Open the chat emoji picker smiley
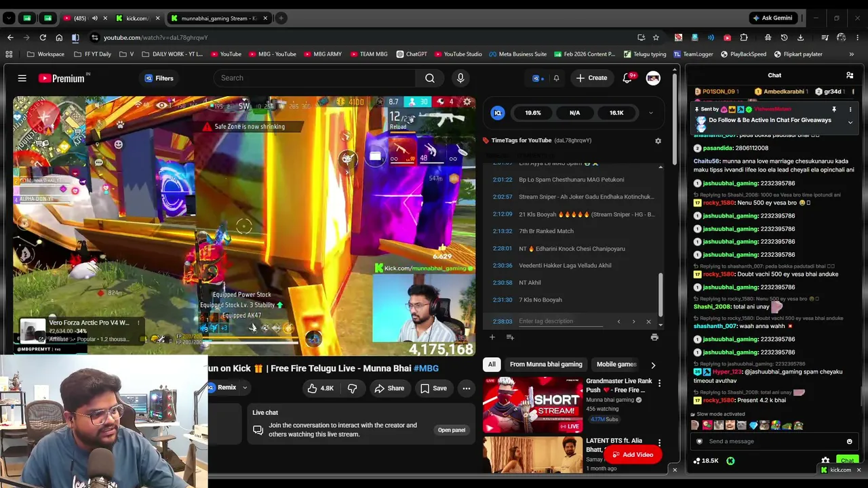Viewport: 868px width, 488px height. [850, 441]
